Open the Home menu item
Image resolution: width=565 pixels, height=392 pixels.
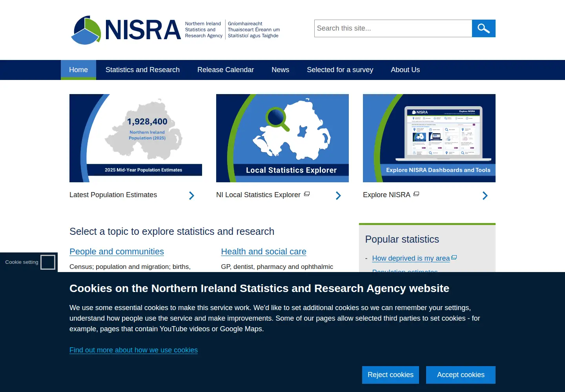click(x=78, y=70)
